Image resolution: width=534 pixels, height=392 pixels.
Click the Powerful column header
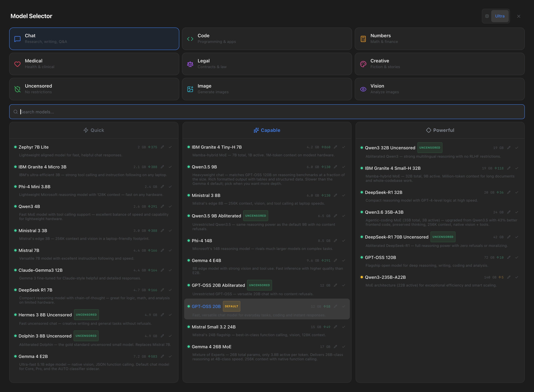point(440,130)
